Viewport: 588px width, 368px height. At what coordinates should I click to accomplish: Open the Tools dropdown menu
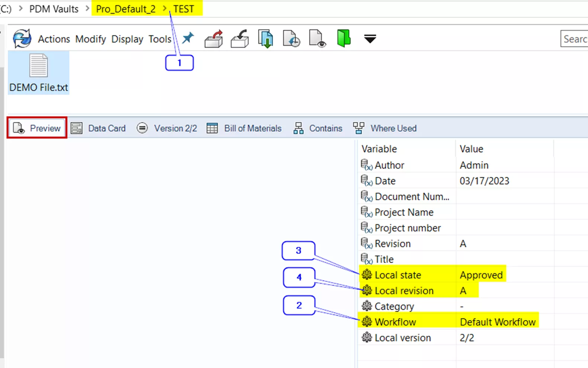pos(160,39)
